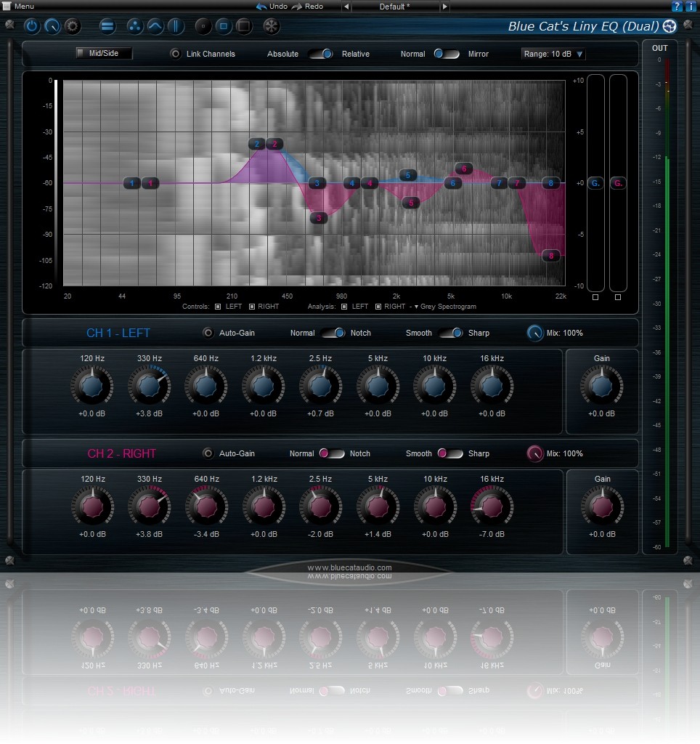Flip CH 1 Normal/Notch switch
Screen dimensions: 700x744
(x=333, y=333)
